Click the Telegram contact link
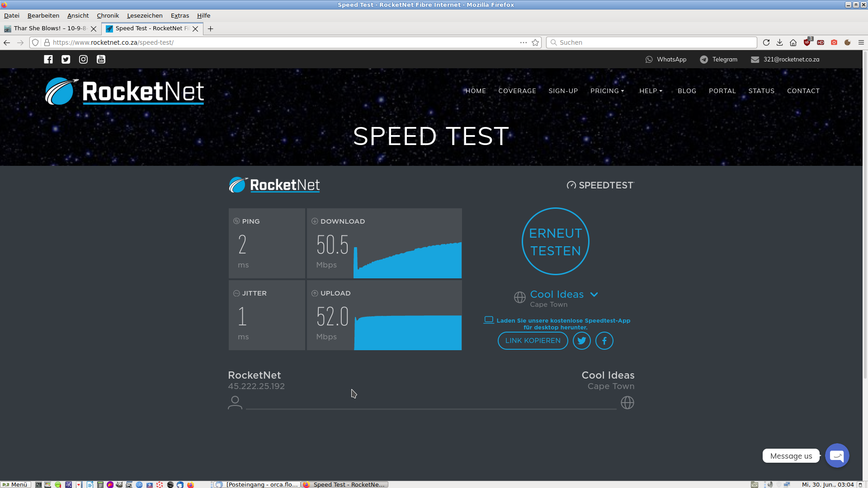The height and width of the screenshot is (488, 868). click(x=718, y=59)
